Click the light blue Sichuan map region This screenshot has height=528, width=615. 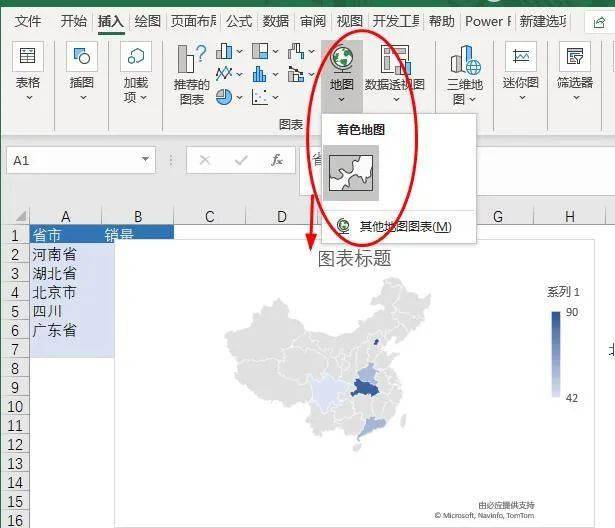[329, 393]
